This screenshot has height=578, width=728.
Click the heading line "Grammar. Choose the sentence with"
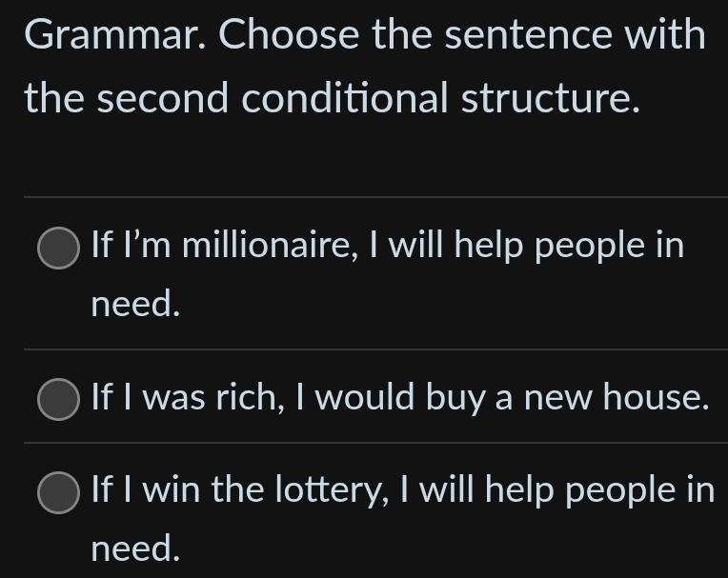(365, 36)
